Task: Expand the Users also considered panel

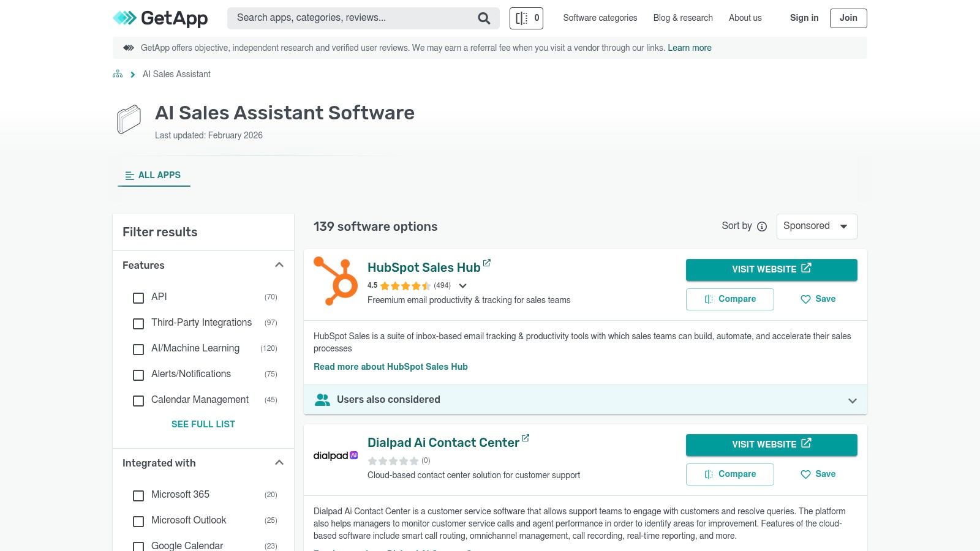Action: pos(586,400)
